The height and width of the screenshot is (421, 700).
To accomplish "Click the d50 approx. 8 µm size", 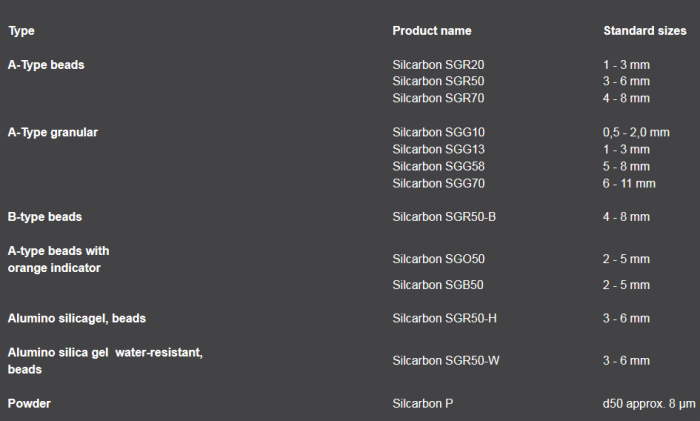I will [649, 403].
